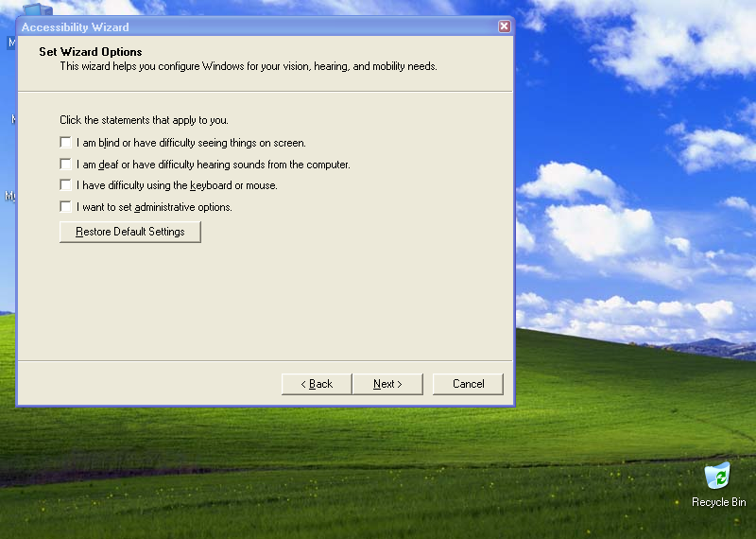Screen dimensions: 756x539
Task: Click the wizard description about vision, hearing, mobility
Action: point(249,66)
